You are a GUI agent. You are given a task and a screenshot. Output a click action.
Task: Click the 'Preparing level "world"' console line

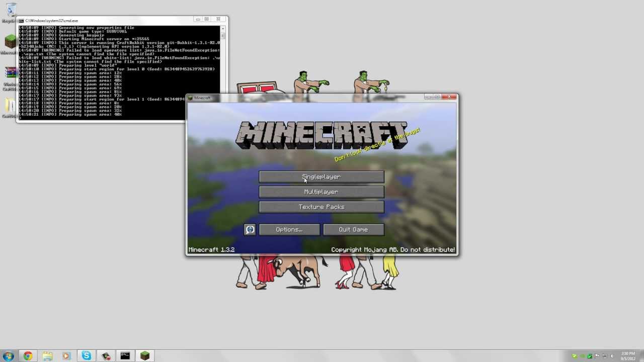pyautogui.click(x=68, y=65)
